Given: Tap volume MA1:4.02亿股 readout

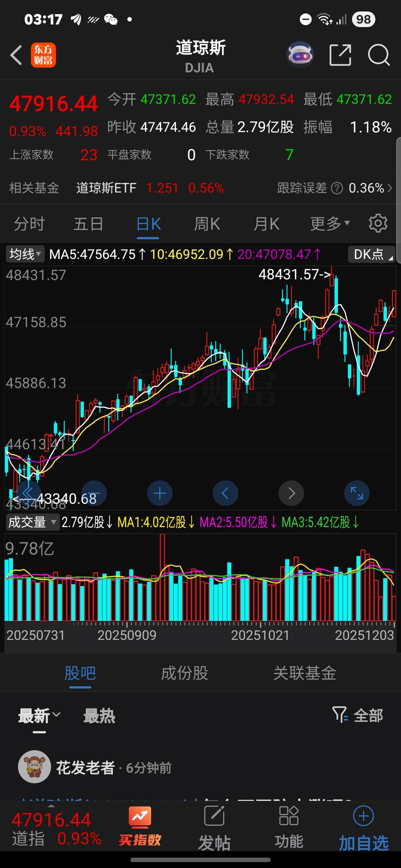Looking at the screenshot, I should point(156,522).
